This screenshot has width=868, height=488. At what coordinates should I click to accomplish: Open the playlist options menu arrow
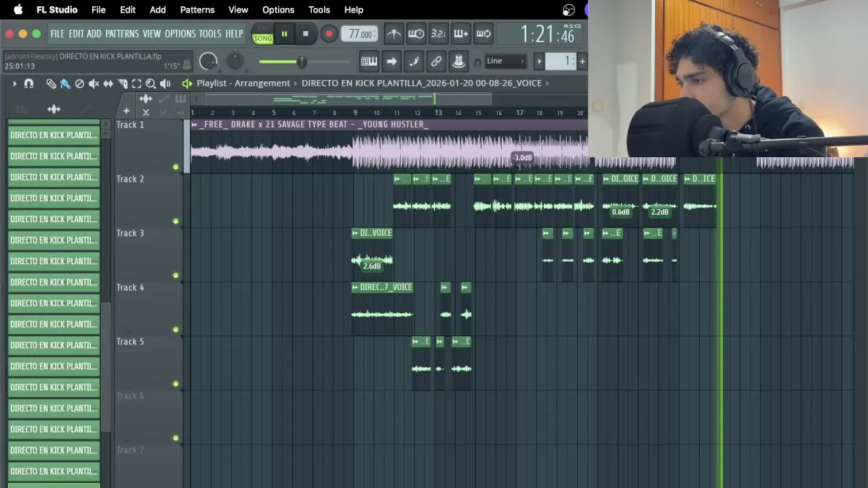coord(14,83)
